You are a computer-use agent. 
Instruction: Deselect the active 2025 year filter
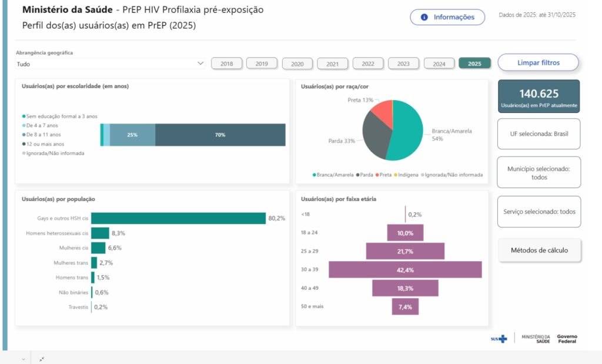click(474, 64)
